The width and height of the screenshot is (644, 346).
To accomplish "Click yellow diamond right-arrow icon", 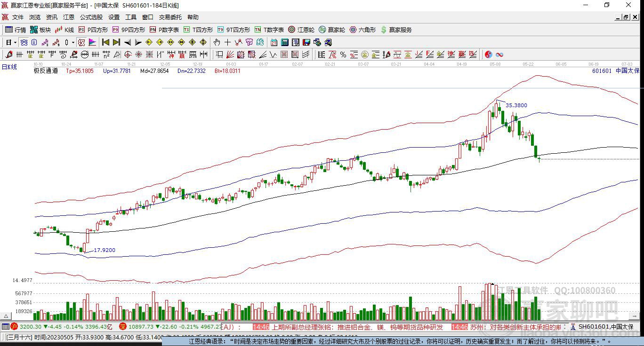I will point(160,42).
